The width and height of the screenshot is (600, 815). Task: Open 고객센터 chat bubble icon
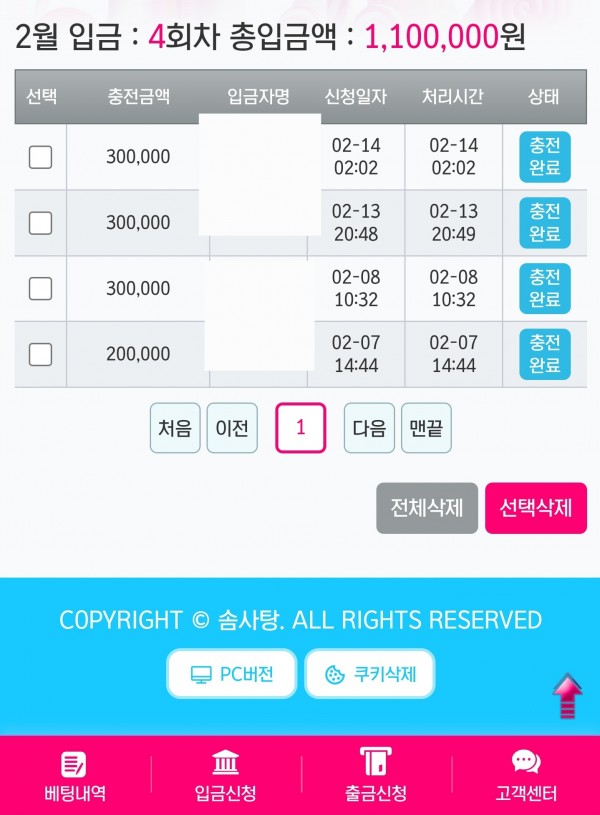[526, 763]
